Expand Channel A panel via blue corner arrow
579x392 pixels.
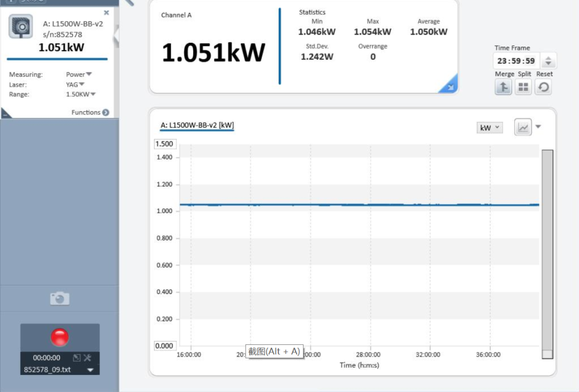click(x=448, y=85)
